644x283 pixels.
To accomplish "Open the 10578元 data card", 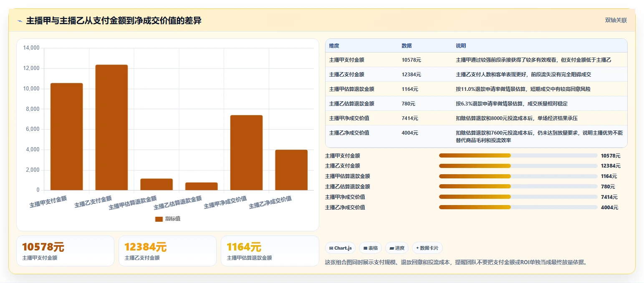I will click(65, 251).
